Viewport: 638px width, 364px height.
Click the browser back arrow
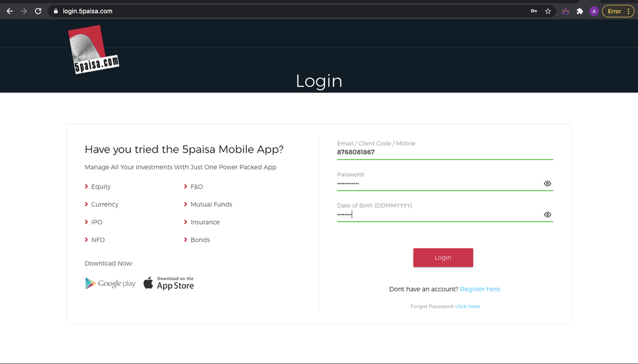click(x=10, y=11)
